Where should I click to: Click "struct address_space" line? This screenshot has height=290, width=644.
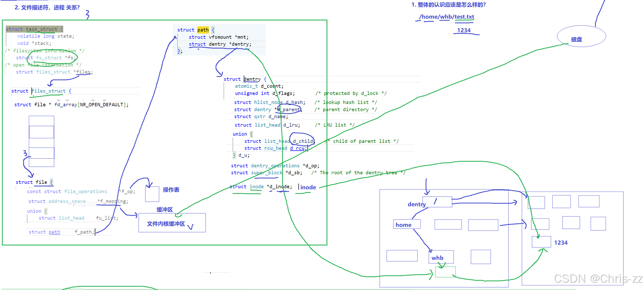click(57, 202)
